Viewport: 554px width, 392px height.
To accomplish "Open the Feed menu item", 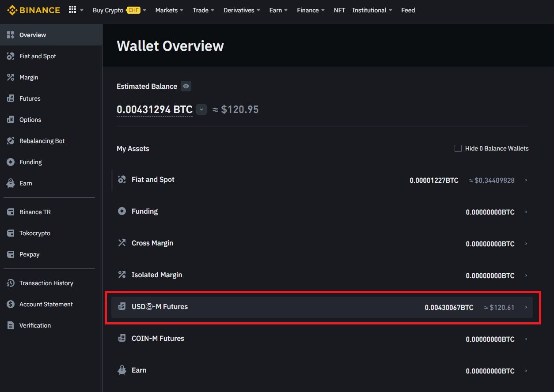I will click(x=408, y=10).
